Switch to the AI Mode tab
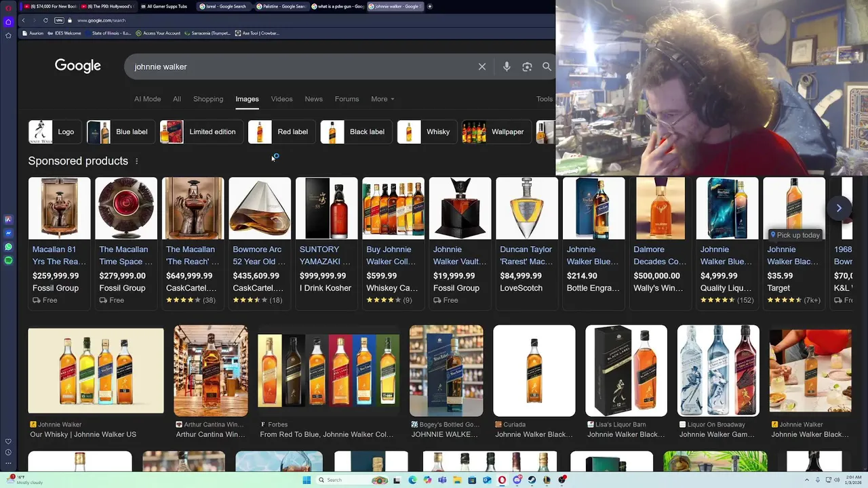868x488 pixels. tap(147, 99)
